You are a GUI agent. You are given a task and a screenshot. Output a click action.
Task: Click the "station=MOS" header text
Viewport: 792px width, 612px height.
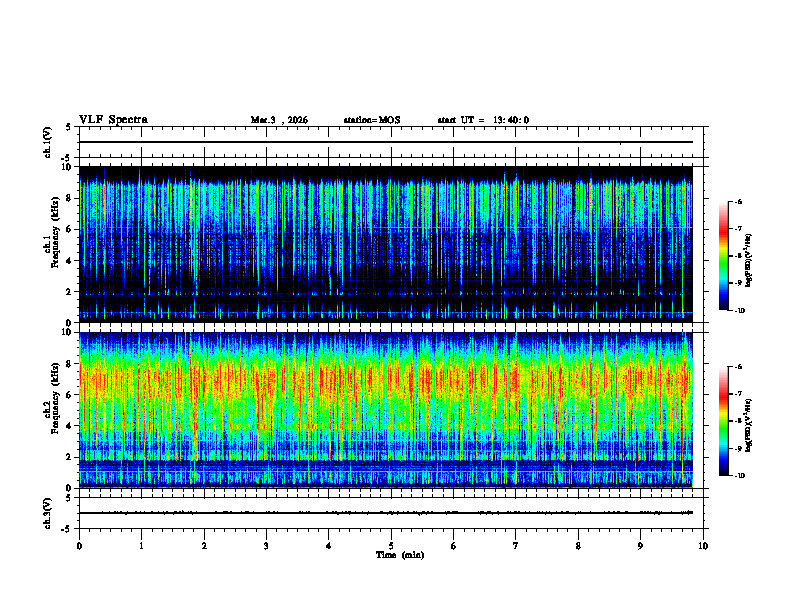(x=372, y=120)
